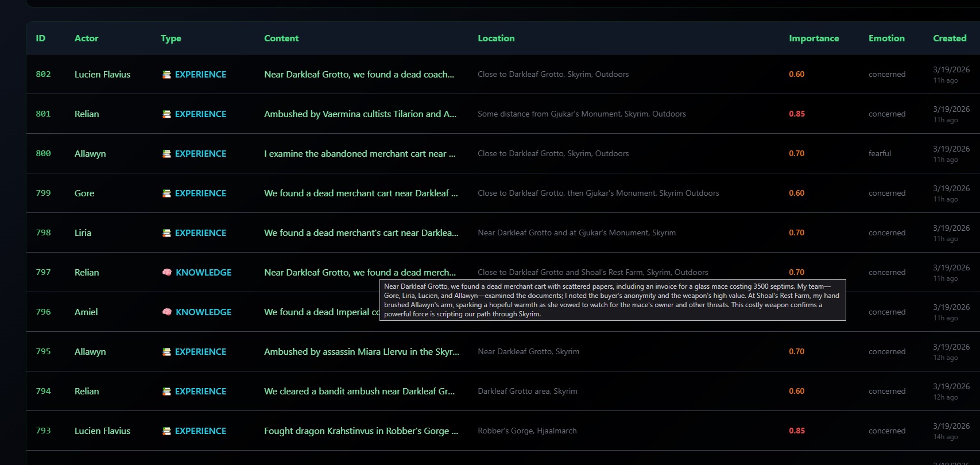Click the Content column header
The width and height of the screenshot is (980, 465).
[x=281, y=38]
